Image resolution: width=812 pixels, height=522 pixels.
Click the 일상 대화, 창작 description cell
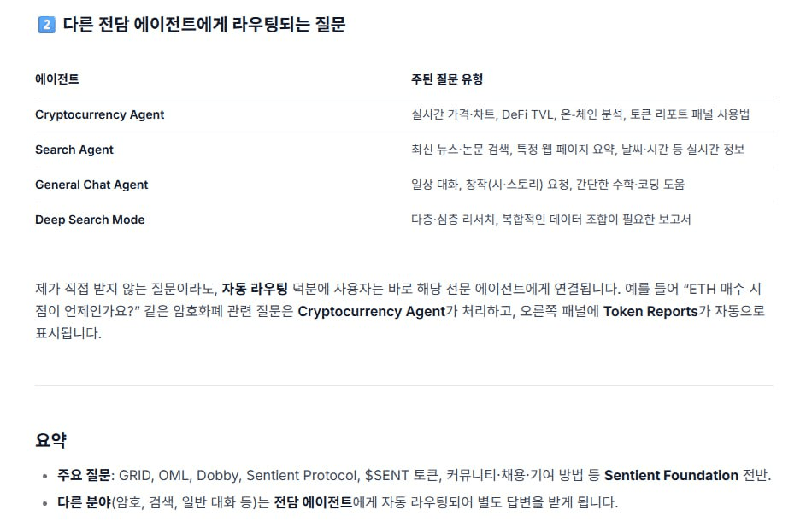[x=548, y=185]
